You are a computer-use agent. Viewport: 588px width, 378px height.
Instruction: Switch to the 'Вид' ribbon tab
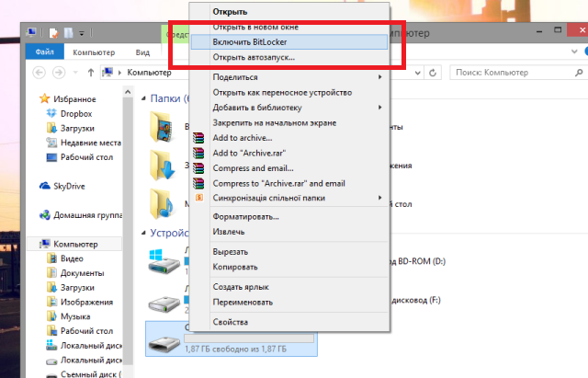142,52
